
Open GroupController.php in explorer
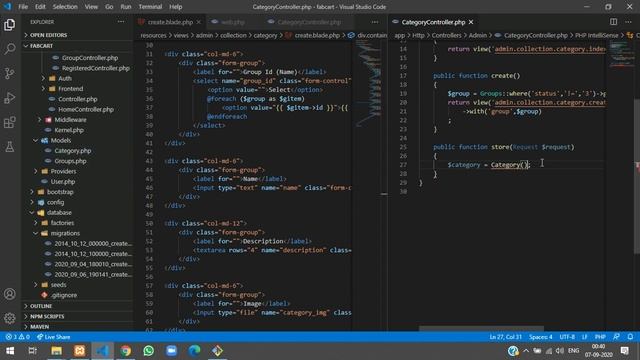[x=90, y=58]
